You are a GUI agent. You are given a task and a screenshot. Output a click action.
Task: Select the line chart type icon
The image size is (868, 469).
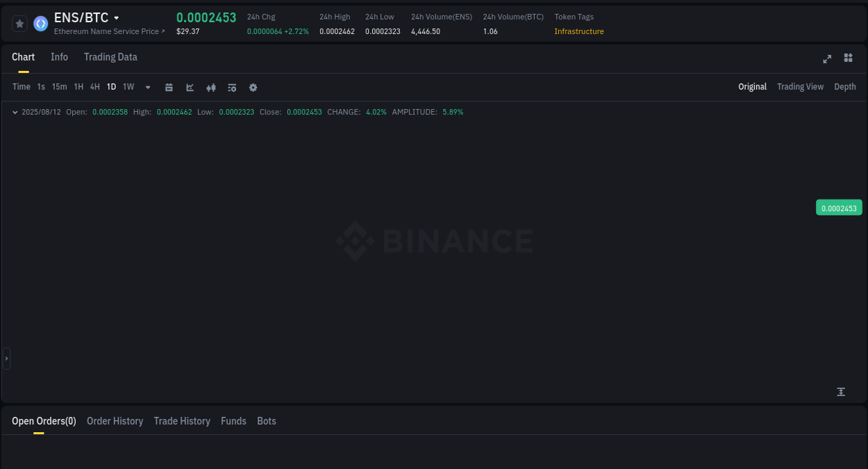190,88
